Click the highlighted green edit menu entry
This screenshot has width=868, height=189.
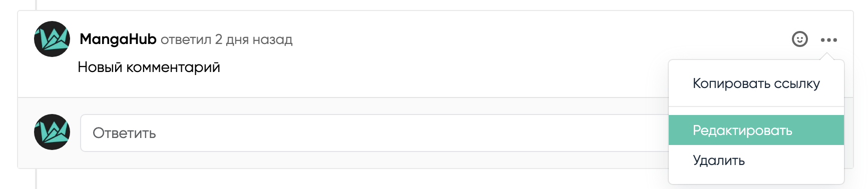pos(756,130)
